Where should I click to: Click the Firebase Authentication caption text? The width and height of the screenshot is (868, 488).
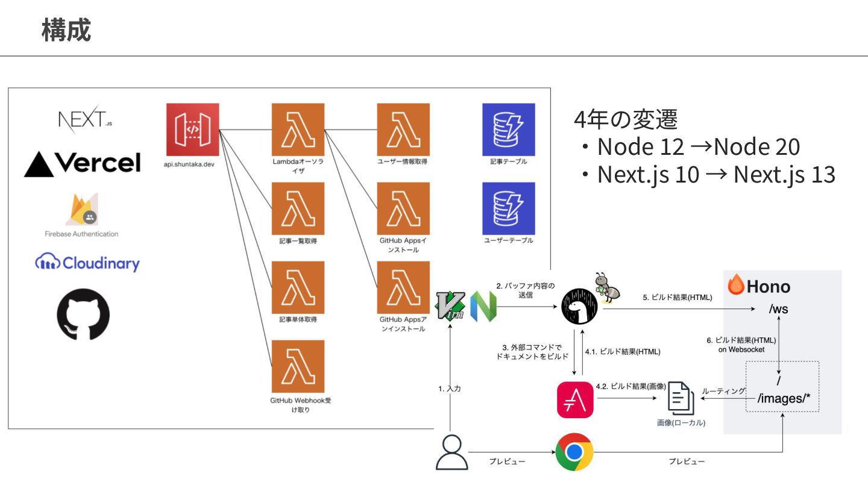click(81, 234)
